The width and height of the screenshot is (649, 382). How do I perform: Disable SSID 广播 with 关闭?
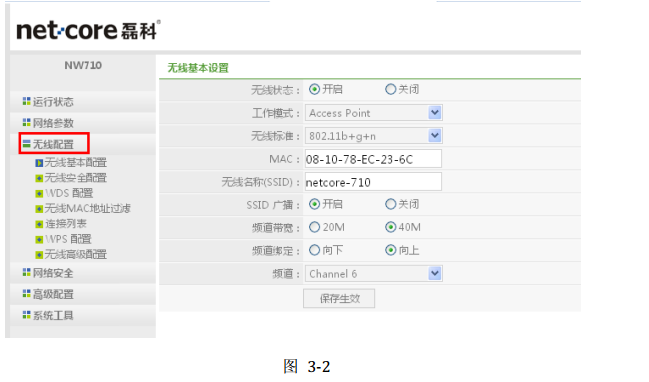(x=391, y=204)
